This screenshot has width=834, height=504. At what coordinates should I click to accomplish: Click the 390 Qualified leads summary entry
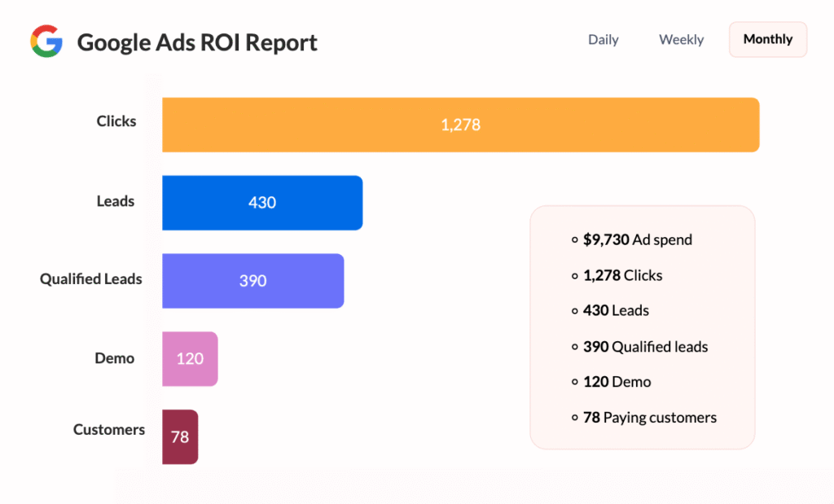645,346
